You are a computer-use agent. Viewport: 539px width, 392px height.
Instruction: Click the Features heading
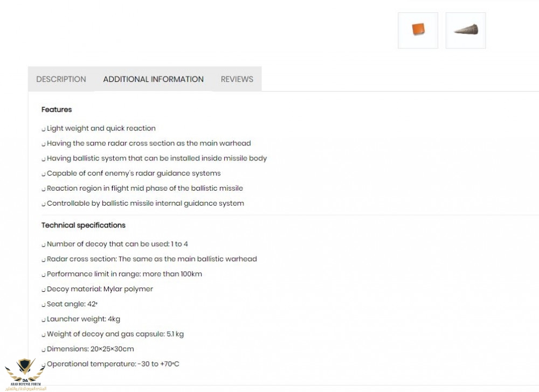pyautogui.click(x=57, y=109)
